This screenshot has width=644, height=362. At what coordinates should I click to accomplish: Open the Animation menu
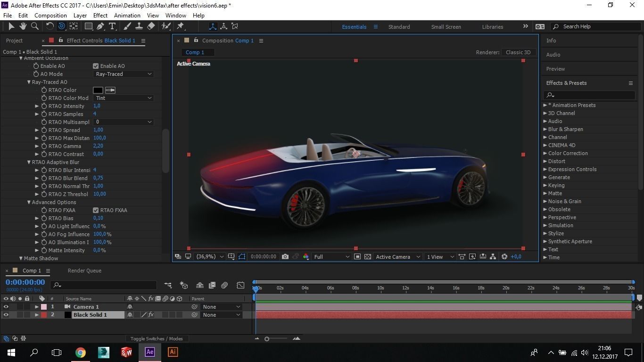tap(127, 15)
